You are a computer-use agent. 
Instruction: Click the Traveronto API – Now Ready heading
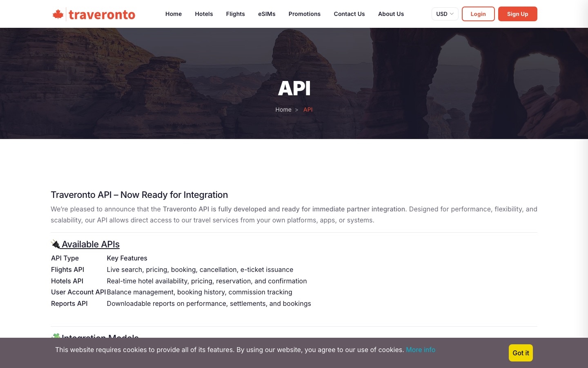139,195
